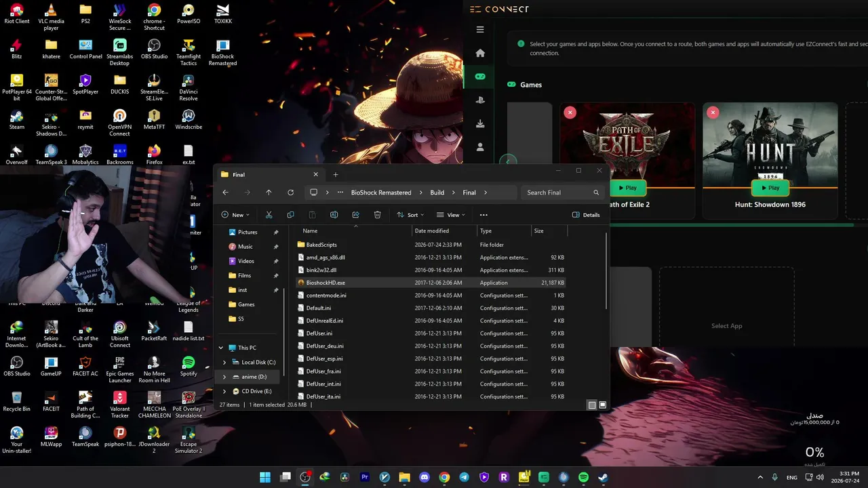This screenshot has width=868, height=488.
Task: Navigate to Build folder in breadcrumb
Action: 437,192
